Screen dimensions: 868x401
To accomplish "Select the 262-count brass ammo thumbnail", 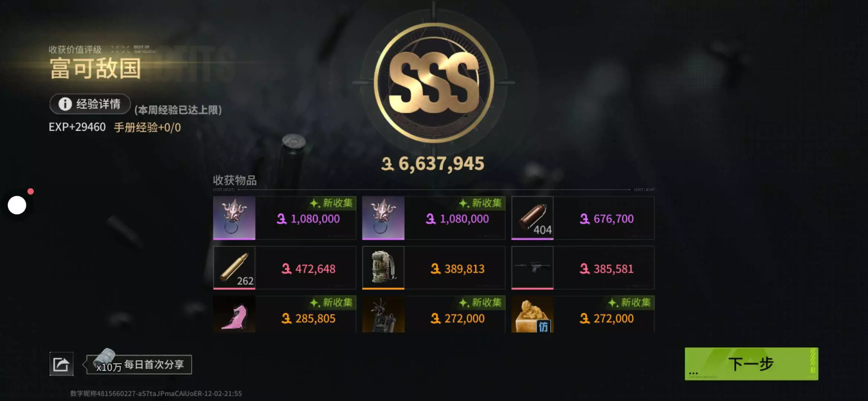I will pos(234,268).
